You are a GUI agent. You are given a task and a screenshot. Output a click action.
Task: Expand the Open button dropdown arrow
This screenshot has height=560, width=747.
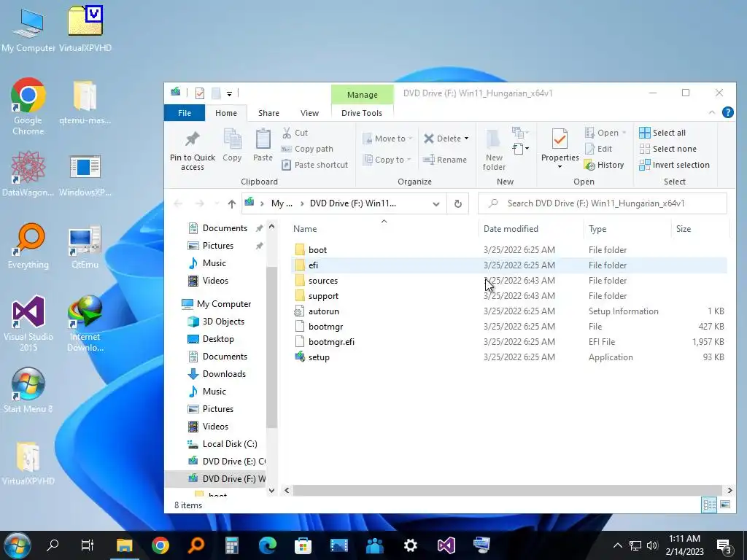(624, 133)
